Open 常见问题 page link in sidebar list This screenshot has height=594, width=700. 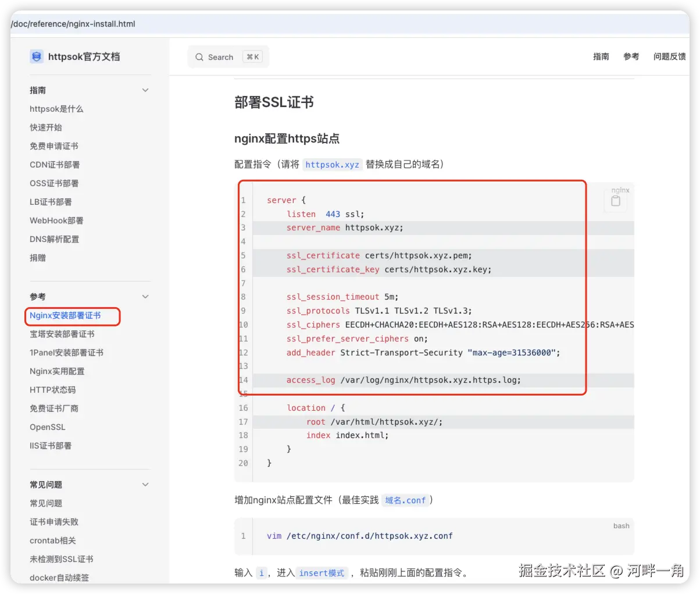46,503
